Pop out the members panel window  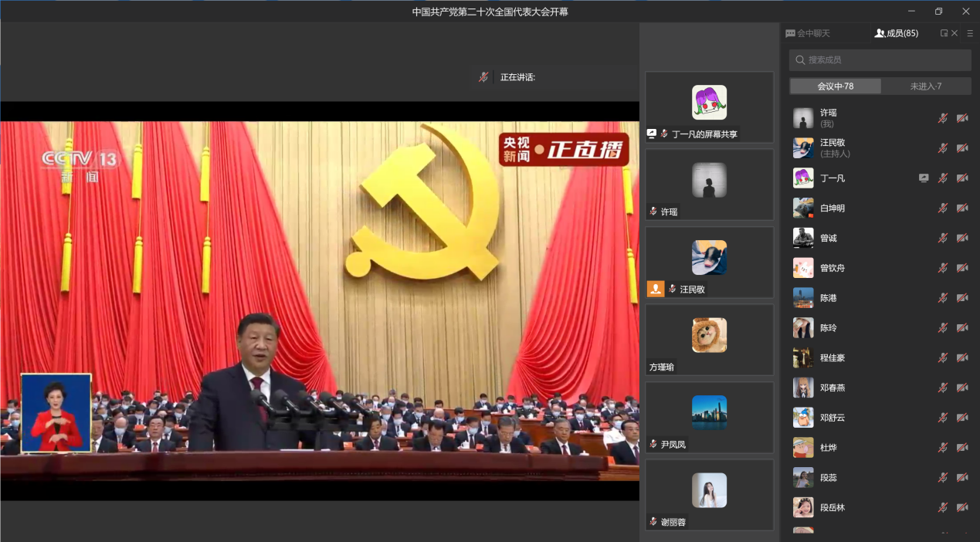coord(944,33)
